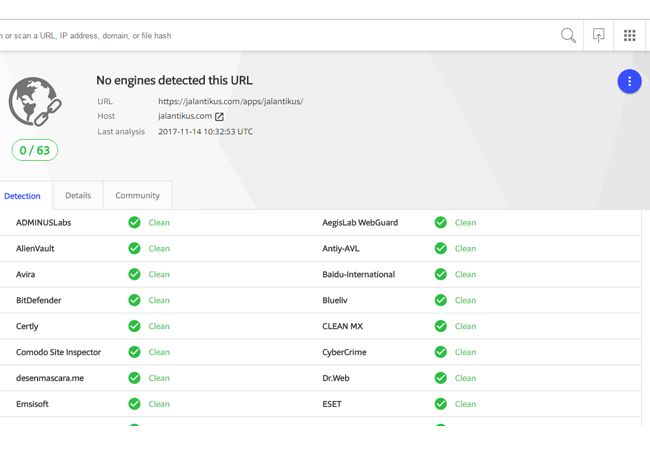Switch to the Community tab
Image resolution: width=650 pixels, height=450 pixels.
[x=137, y=196]
